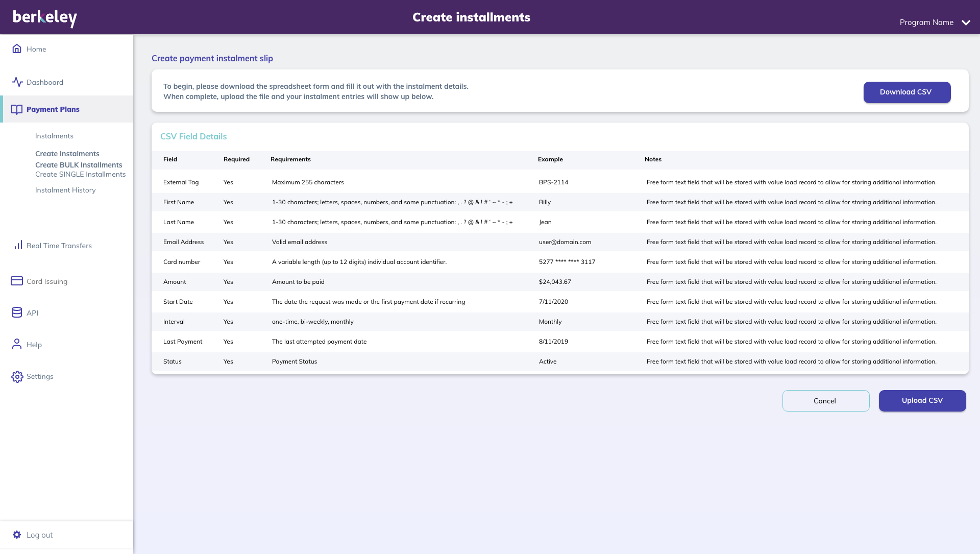This screenshot has width=980, height=554.
Task: Click the Download CSV button
Action: pyautogui.click(x=906, y=92)
